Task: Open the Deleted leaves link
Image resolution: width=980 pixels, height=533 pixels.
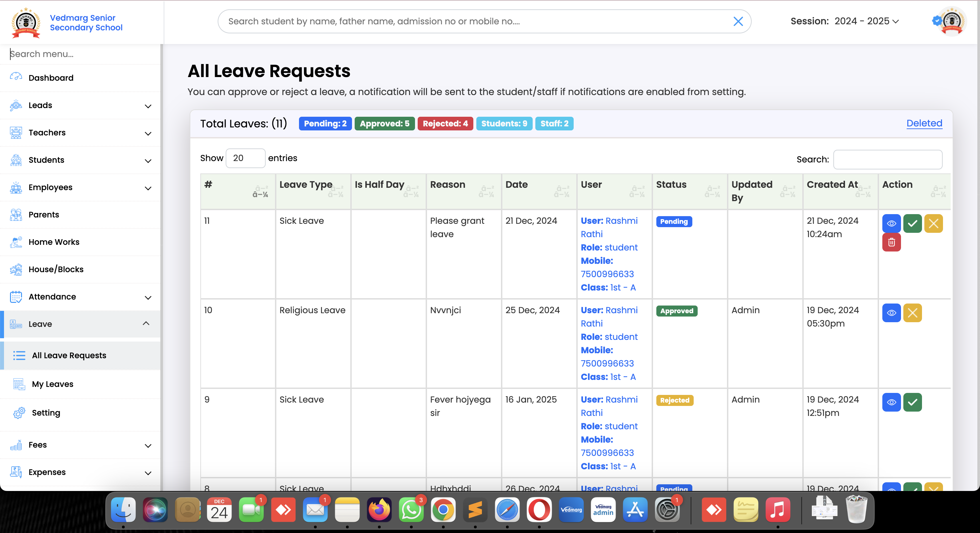Action: point(924,123)
